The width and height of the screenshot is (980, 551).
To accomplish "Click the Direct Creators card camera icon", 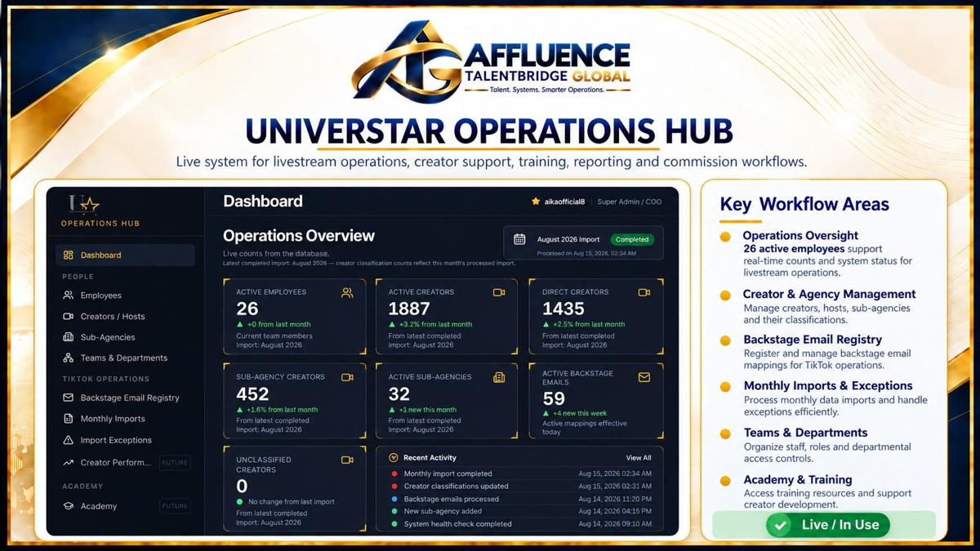I will point(644,292).
